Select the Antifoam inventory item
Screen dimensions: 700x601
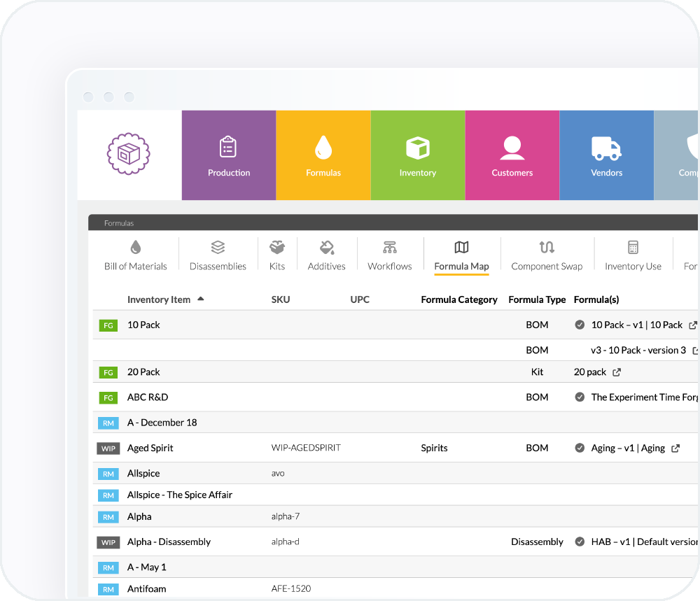tap(146, 589)
